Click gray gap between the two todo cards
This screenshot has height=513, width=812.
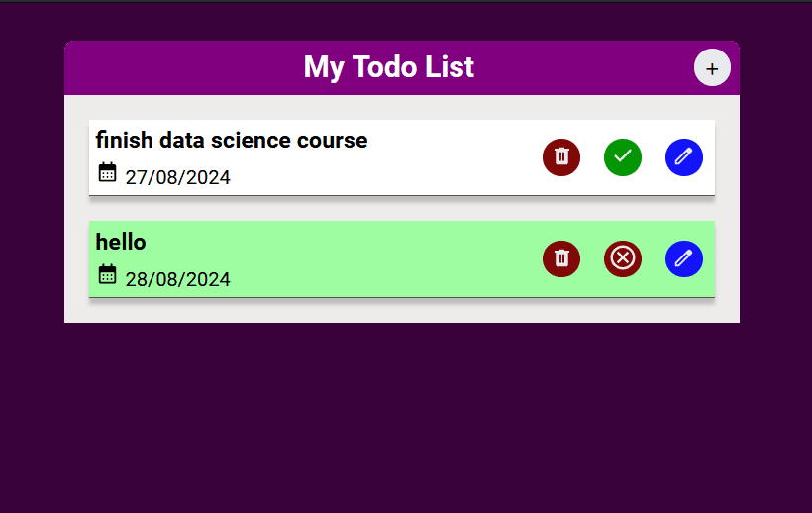pyautogui.click(x=402, y=209)
